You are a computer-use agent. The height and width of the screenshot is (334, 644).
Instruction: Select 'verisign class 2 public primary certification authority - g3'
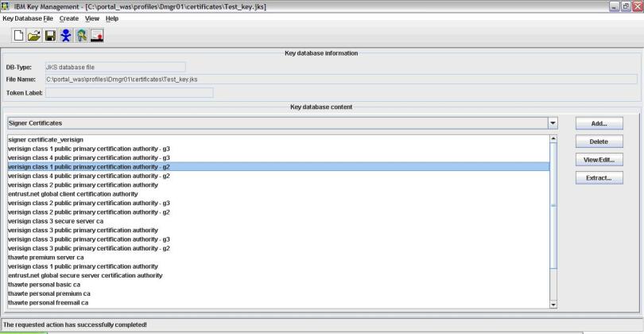[x=278, y=203]
